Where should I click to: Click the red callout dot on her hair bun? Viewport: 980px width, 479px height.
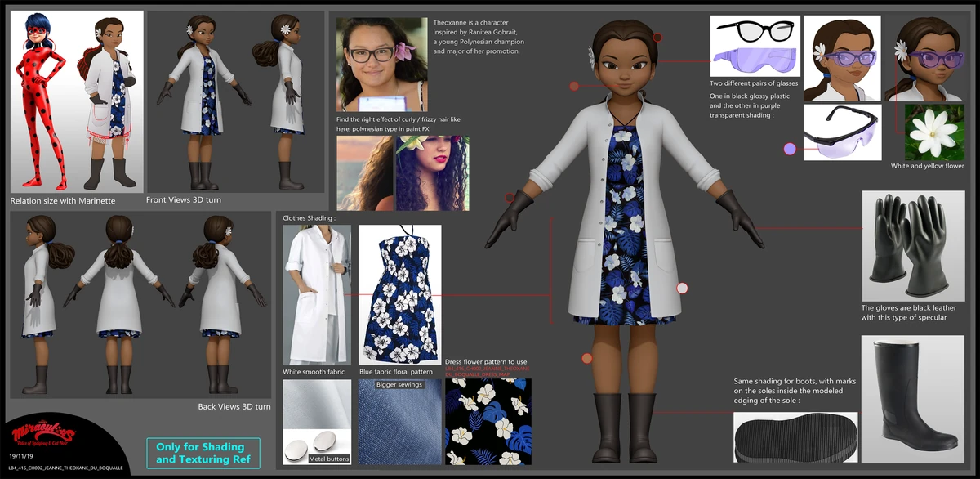click(659, 37)
